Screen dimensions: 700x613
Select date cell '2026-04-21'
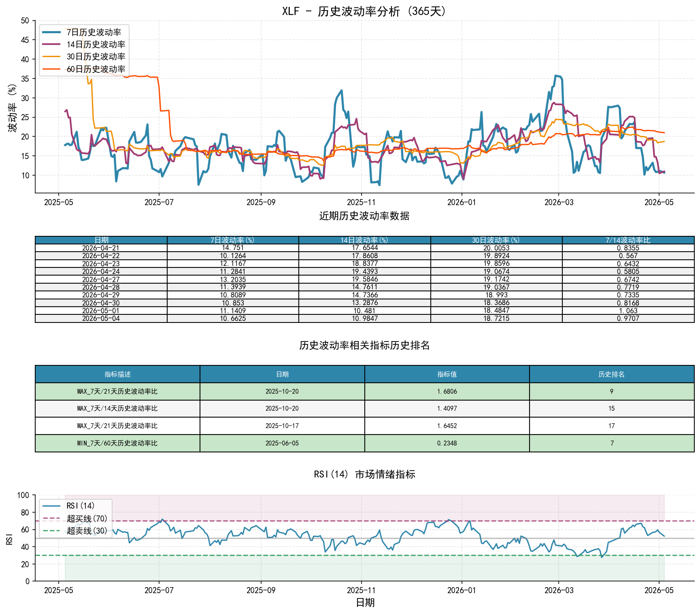101,248
